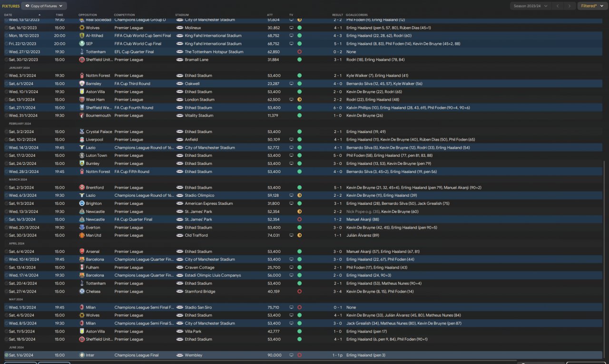Image resolution: width=609 pixels, height=364 pixels.
Task: Open the Season 2023/24 dropdown
Action: pos(530,6)
